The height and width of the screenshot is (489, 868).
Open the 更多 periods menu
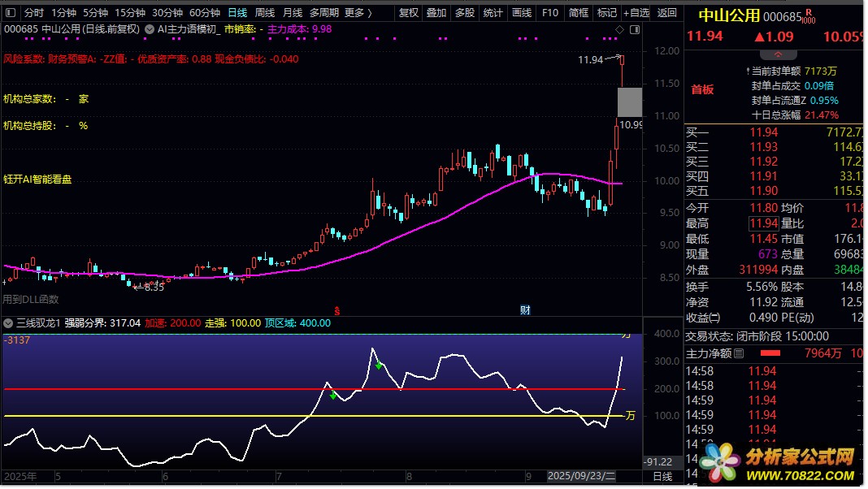[x=358, y=13]
